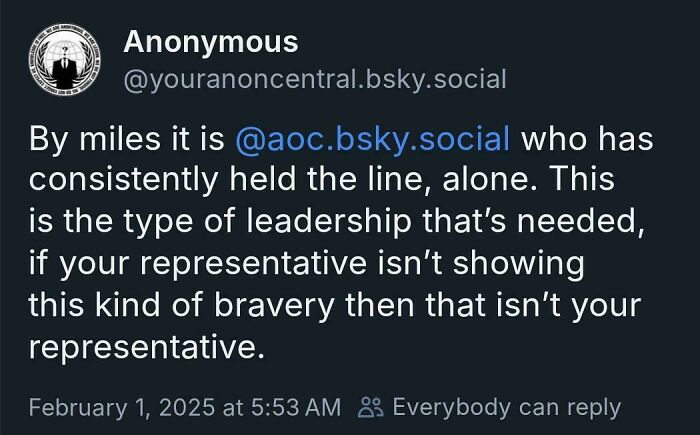Open the "Everybody can reply" setting label

coord(506,408)
